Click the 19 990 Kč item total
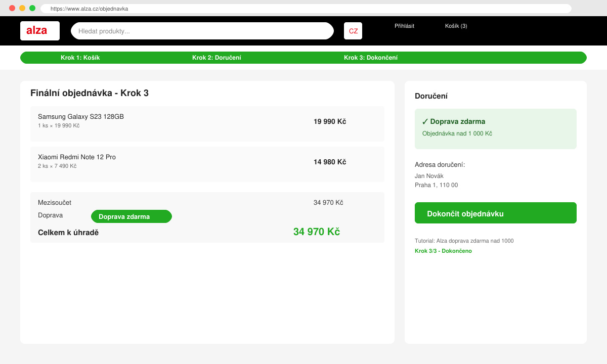 tap(330, 121)
